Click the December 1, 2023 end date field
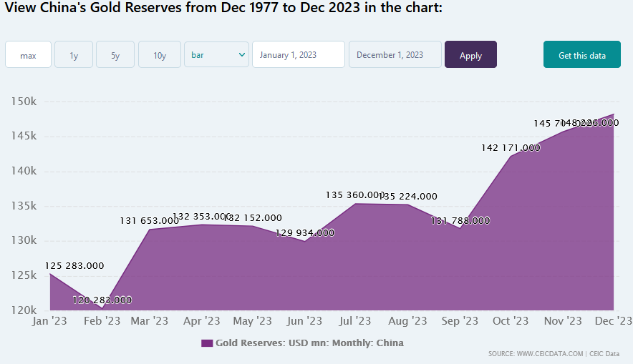633x364 pixels. tap(395, 55)
